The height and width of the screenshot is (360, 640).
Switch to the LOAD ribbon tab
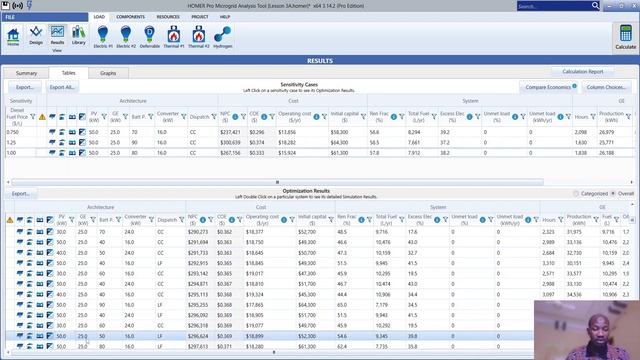[99, 17]
